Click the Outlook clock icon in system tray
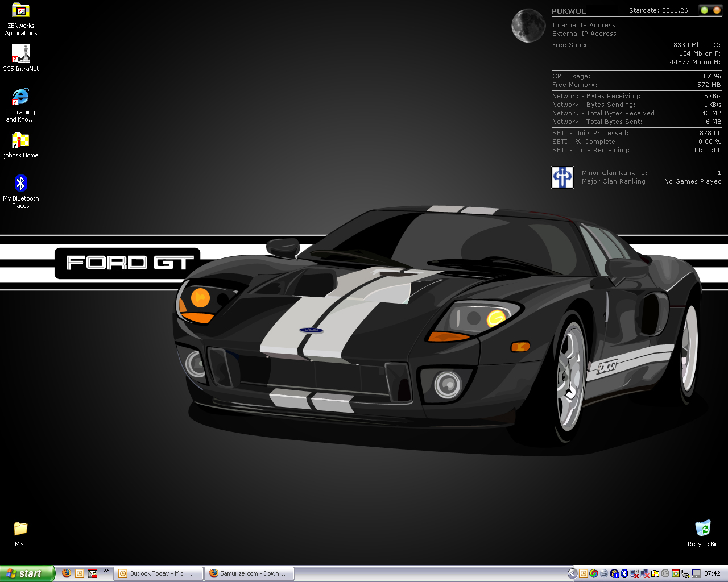Screen dimensions: 728x582 584,573
